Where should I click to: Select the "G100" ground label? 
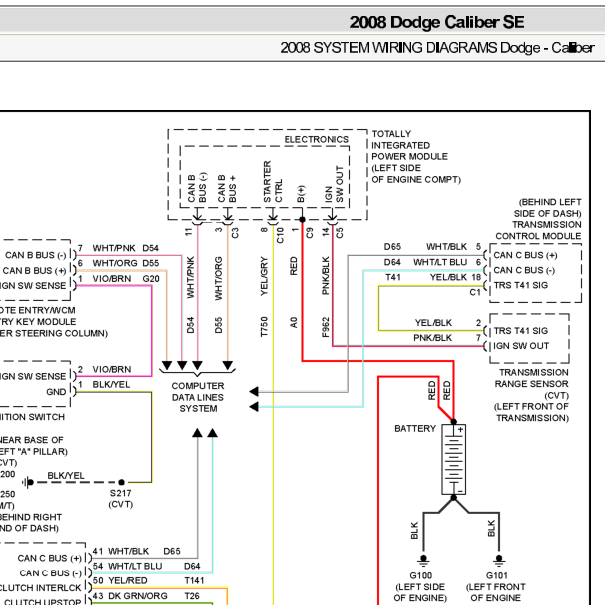pyautogui.click(x=421, y=575)
